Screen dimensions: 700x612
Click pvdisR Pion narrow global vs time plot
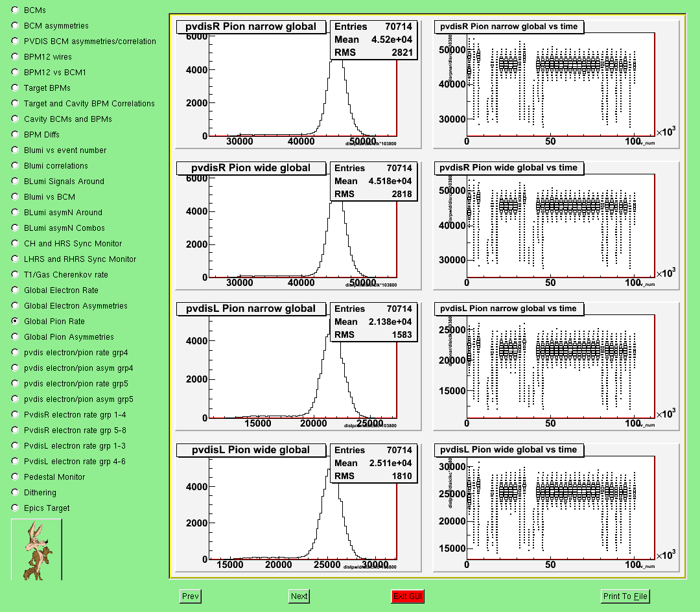coord(556,84)
